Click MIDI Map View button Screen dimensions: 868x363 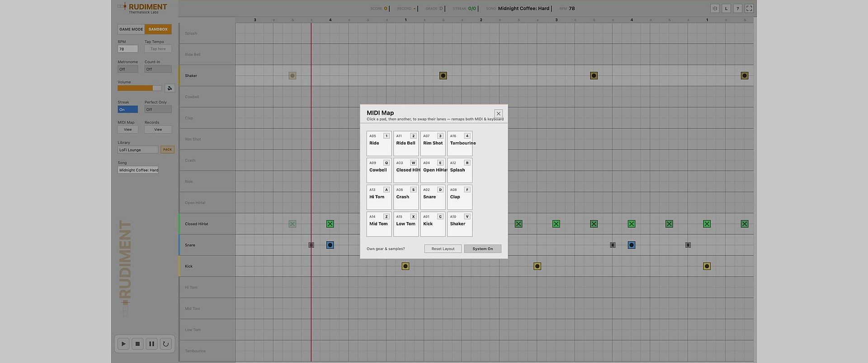127,130
